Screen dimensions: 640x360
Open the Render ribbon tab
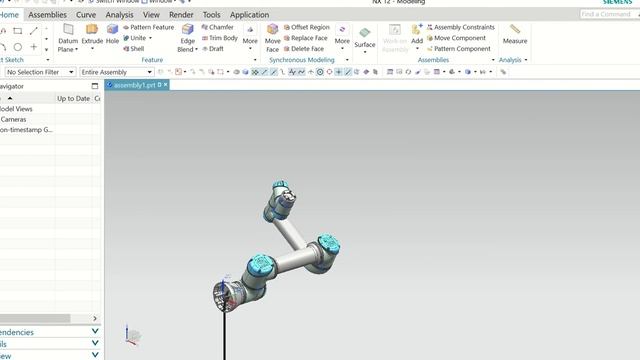(x=181, y=15)
